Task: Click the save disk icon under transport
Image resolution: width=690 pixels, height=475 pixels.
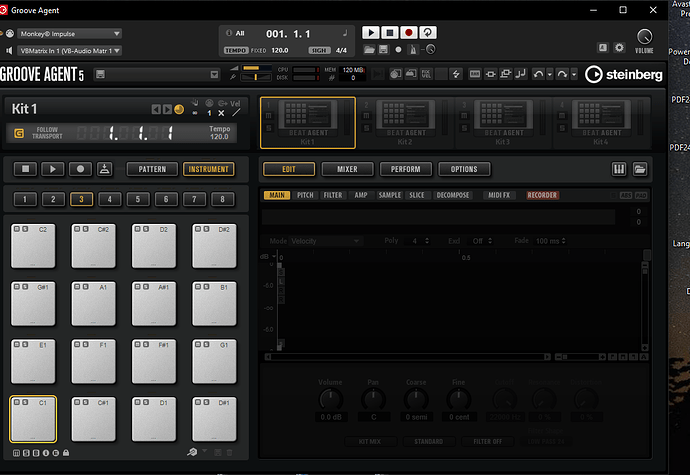Action: 383,50
